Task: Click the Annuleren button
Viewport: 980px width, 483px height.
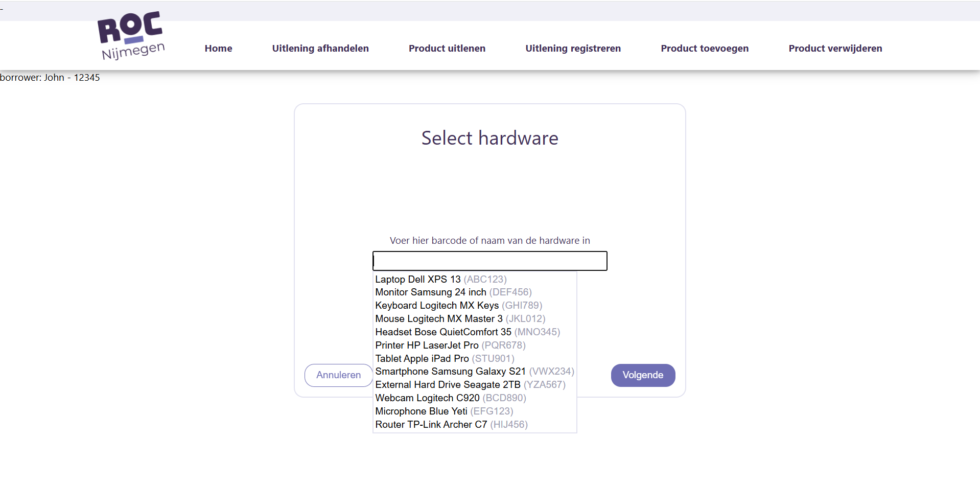Action: 338,375
